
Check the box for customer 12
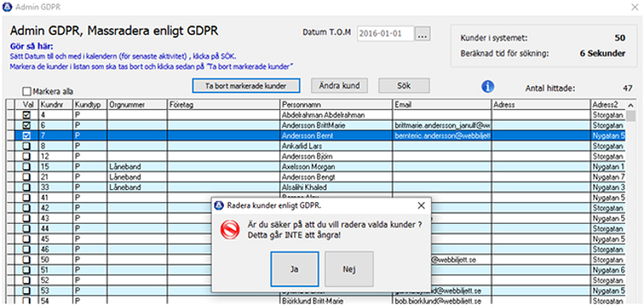pyautogui.click(x=26, y=156)
